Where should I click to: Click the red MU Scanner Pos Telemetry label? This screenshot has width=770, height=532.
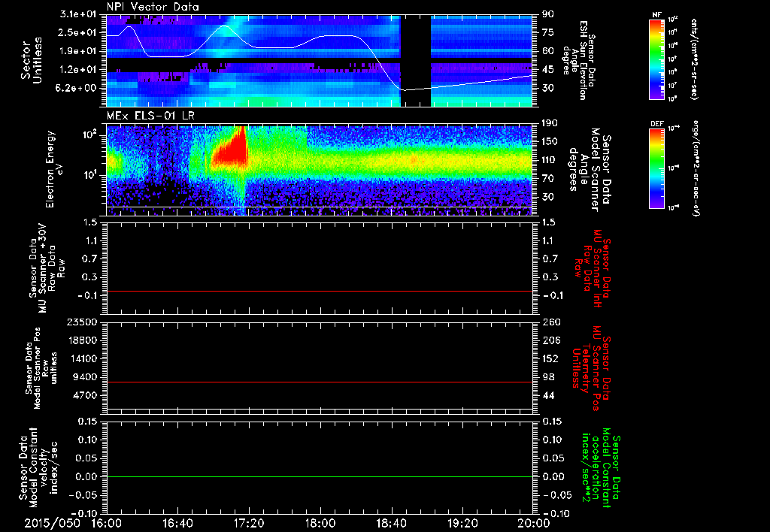pyautogui.click(x=591, y=368)
